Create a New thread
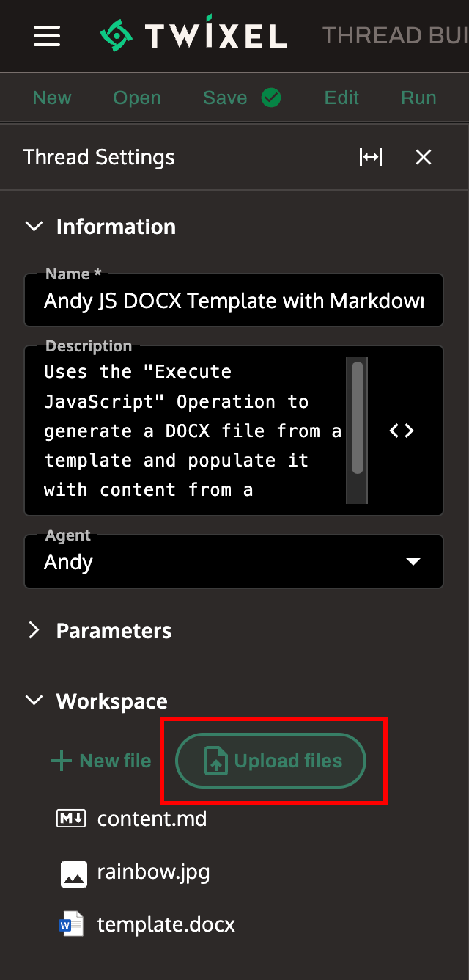Image resolution: width=469 pixels, height=980 pixels. [x=51, y=97]
